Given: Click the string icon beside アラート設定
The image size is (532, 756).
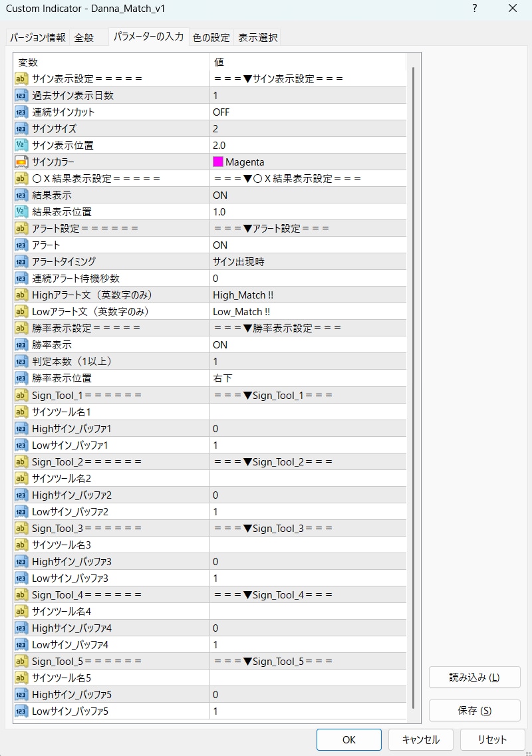Looking at the screenshot, I should point(21,228).
